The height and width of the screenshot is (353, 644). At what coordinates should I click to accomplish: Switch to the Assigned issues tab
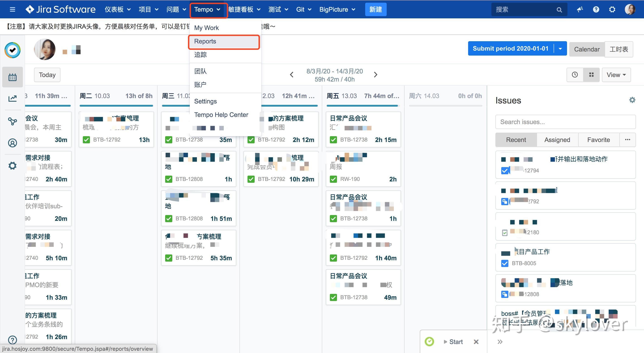[x=557, y=140]
